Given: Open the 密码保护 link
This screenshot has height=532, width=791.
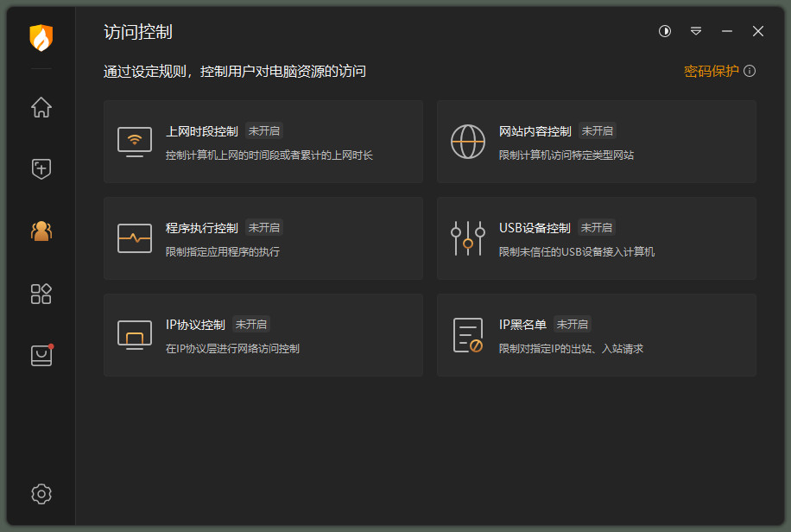Looking at the screenshot, I should pyautogui.click(x=711, y=71).
